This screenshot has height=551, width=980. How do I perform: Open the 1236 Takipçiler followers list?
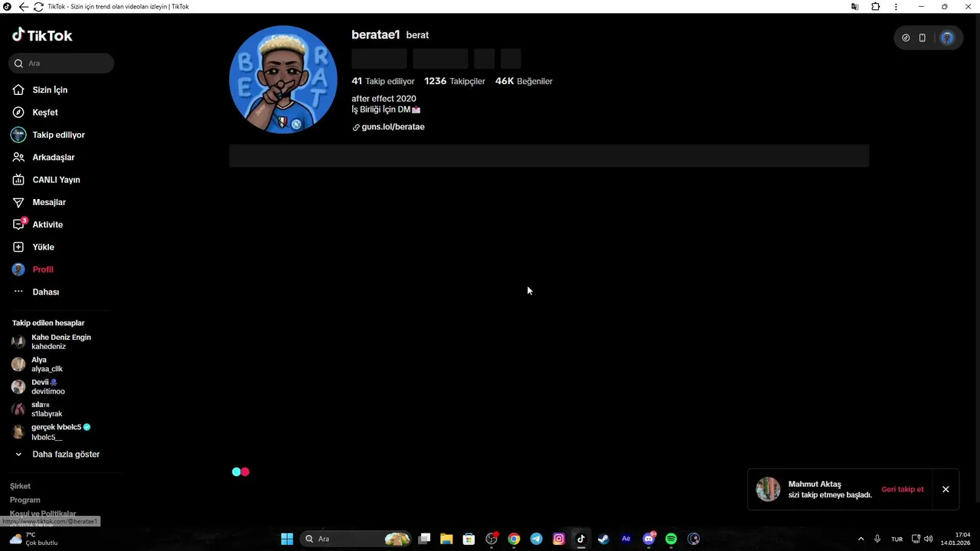[455, 81]
